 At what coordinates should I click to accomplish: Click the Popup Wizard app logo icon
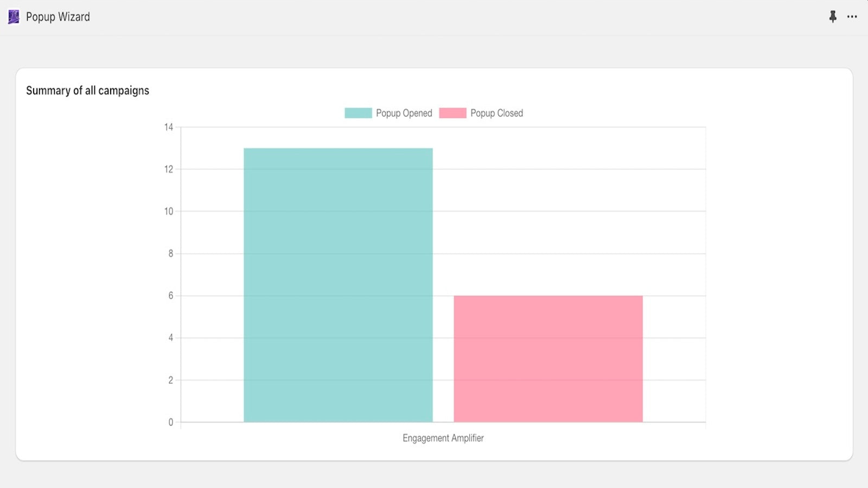[x=14, y=17]
